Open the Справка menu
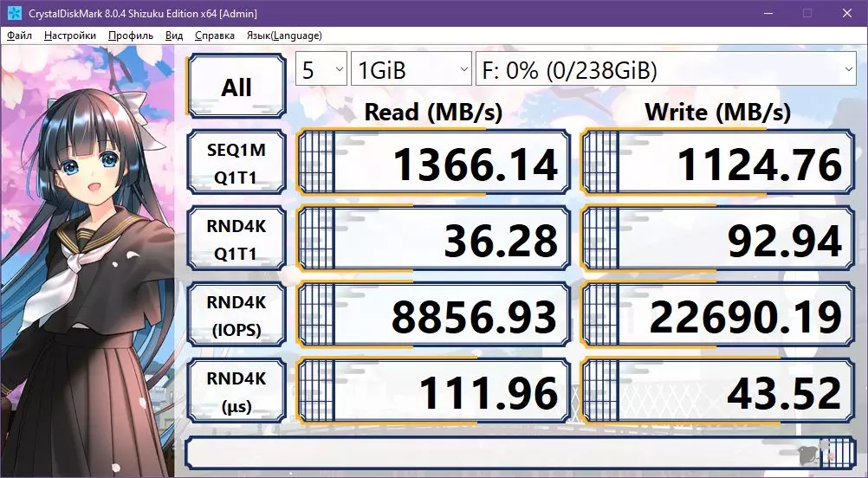The image size is (868, 478). coord(215,36)
